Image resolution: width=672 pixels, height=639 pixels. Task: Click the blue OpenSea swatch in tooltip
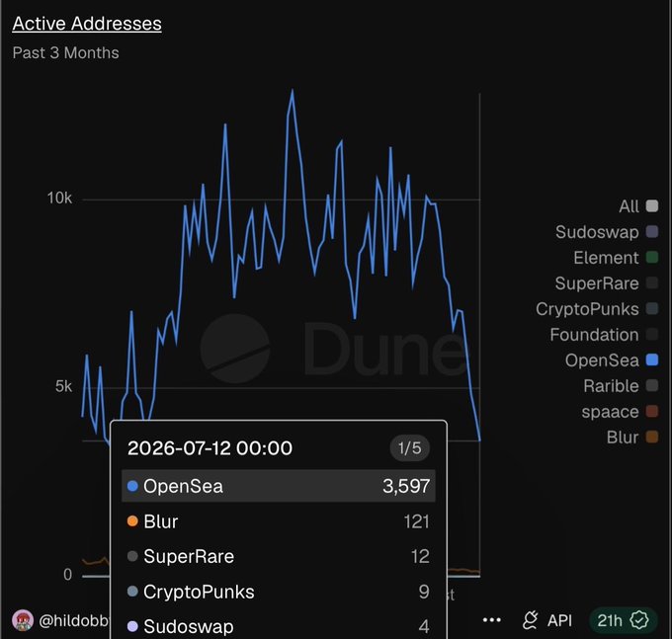pos(132,486)
